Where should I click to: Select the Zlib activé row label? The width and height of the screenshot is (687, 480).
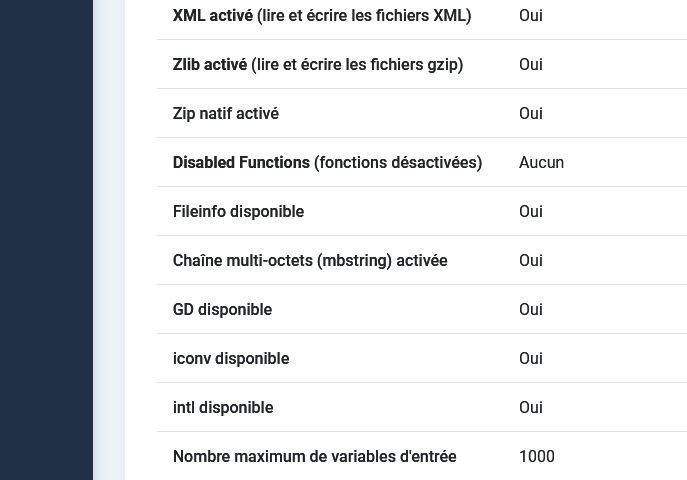[x=318, y=65]
